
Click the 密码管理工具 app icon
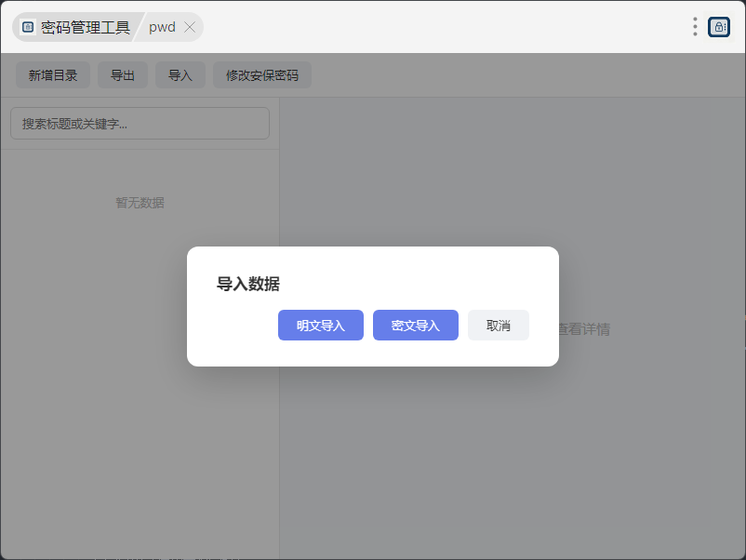coord(28,27)
